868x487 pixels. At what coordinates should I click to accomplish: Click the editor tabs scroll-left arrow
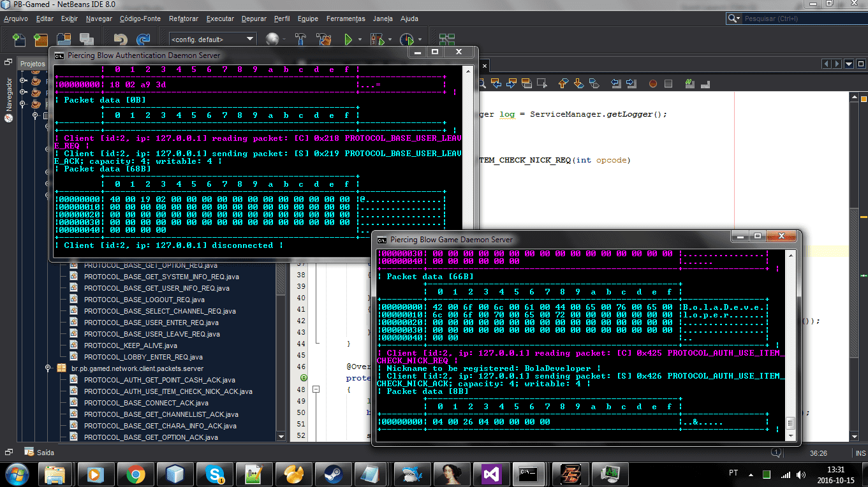827,64
